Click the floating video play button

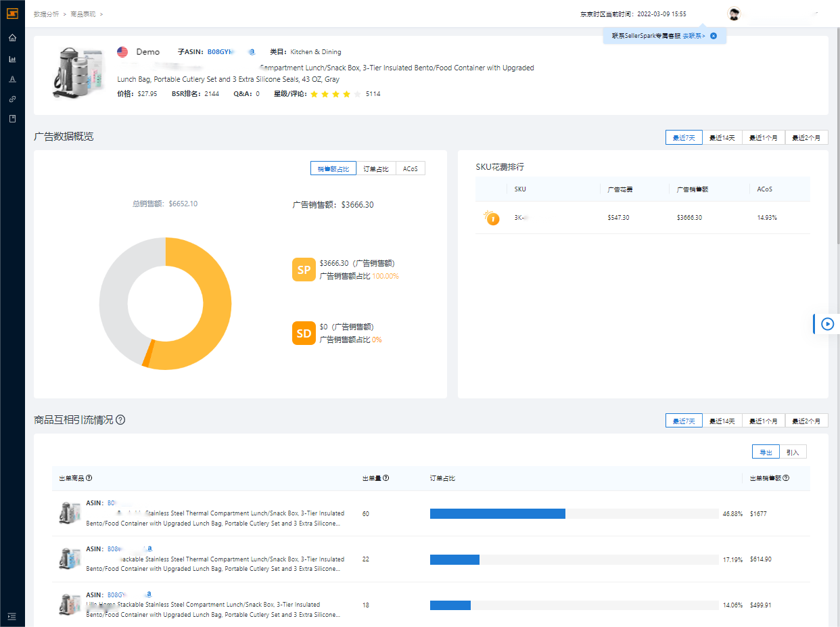pos(827,324)
